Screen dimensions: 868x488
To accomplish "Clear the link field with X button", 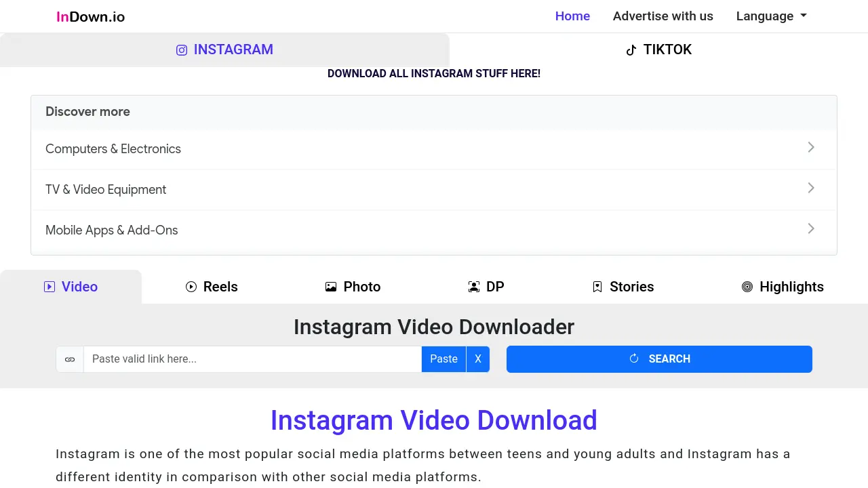I will tap(478, 359).
